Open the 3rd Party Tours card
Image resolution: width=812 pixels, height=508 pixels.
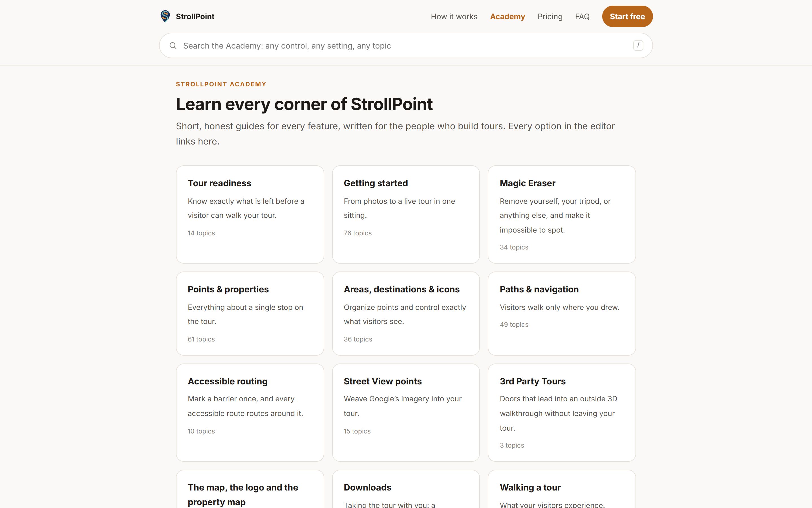(x=562, y=413)
